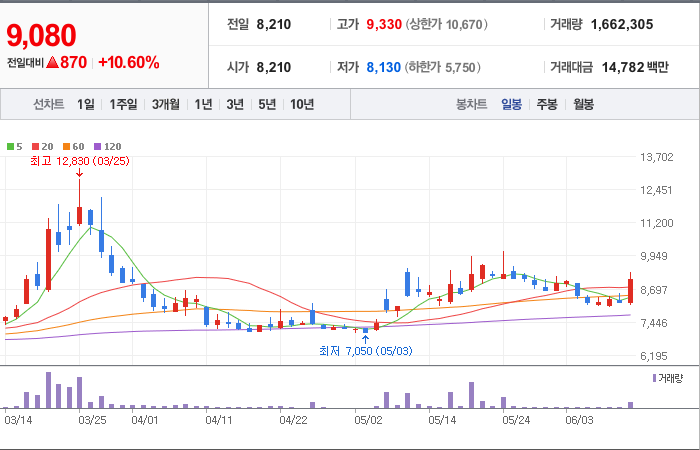The image size is (700, 450).
Task: Click the 저가 value 8,130
Action: [383, 67]
